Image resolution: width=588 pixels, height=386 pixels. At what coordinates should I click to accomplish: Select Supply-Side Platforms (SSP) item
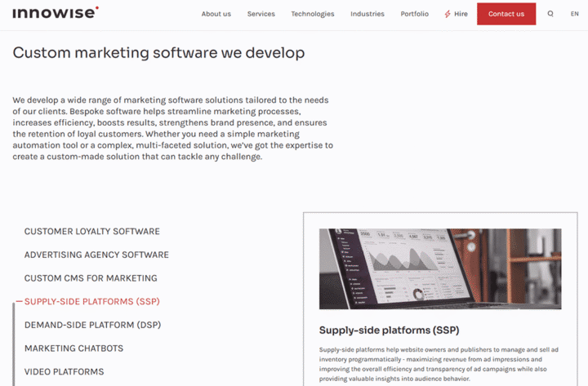pos(91,301)
